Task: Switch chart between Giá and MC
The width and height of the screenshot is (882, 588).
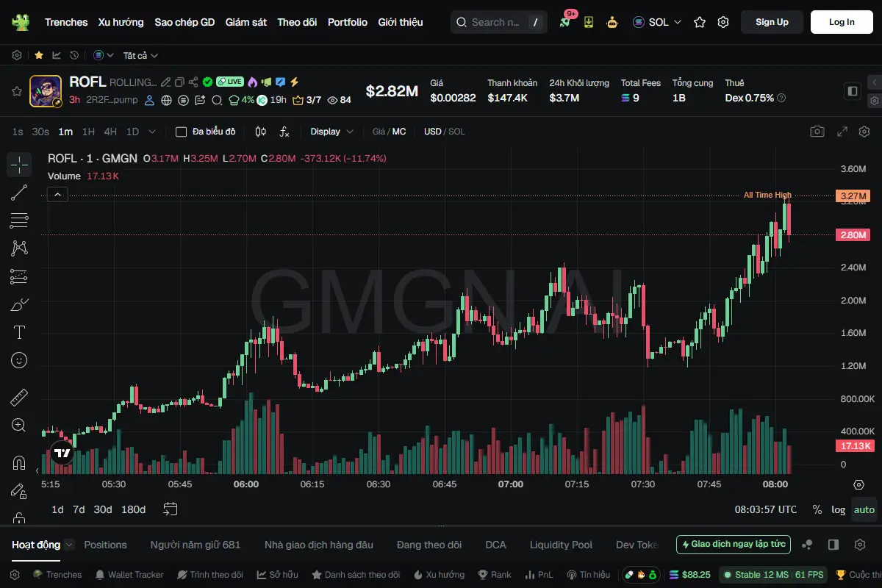Action: coord(389,132)
